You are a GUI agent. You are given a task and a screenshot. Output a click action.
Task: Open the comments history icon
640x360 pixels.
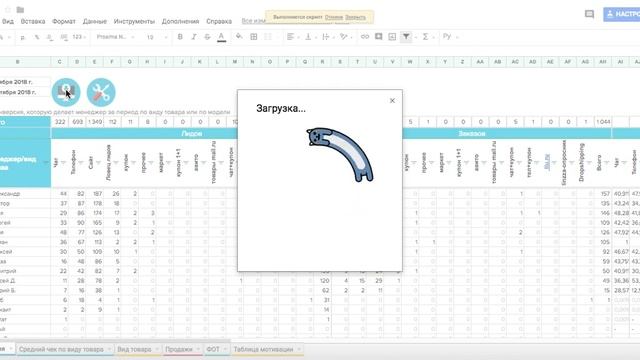(x=589, y=14)
